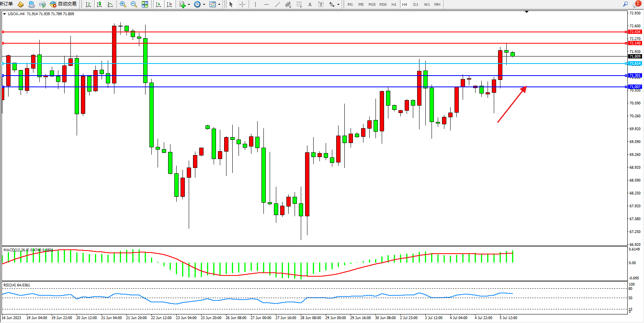Click the Zoom In magnifier icon
Viewport: 644px width, 323px height.
123,4
